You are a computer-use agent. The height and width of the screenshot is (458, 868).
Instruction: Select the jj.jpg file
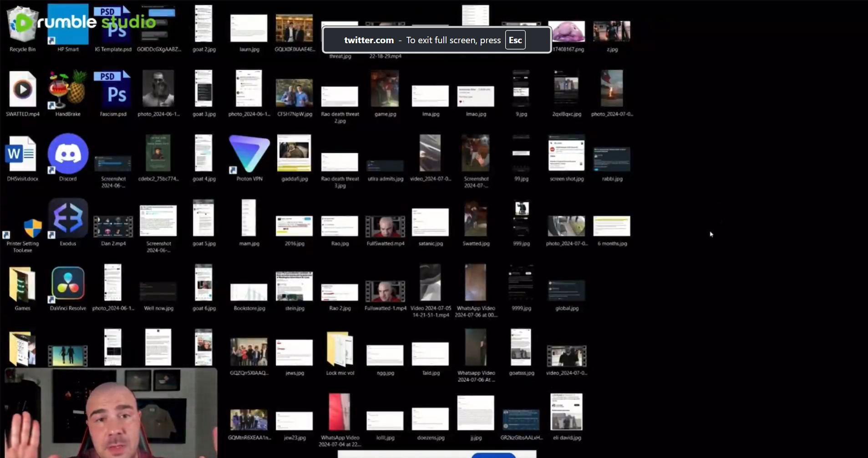pyautogui.click(x=476, y=418)
